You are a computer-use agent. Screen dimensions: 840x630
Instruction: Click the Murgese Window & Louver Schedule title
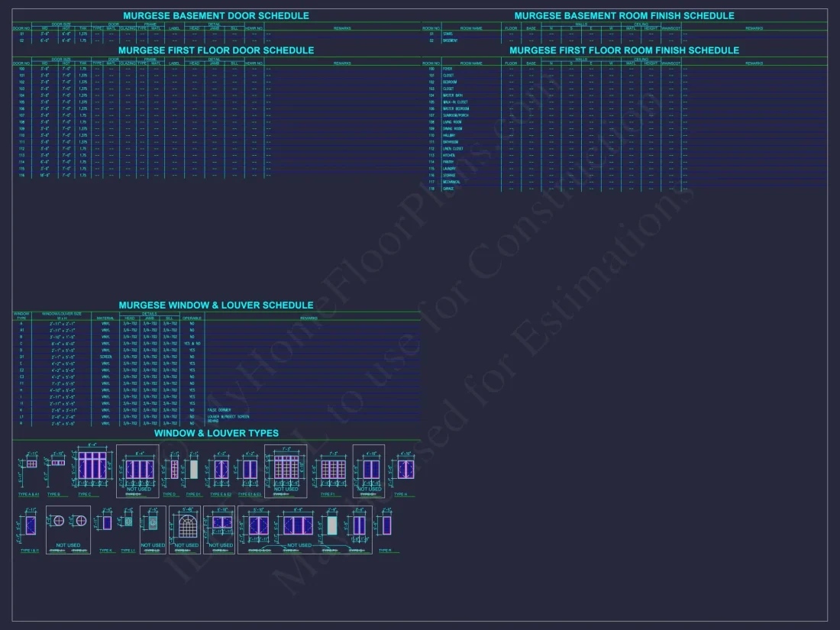(215, 305)
